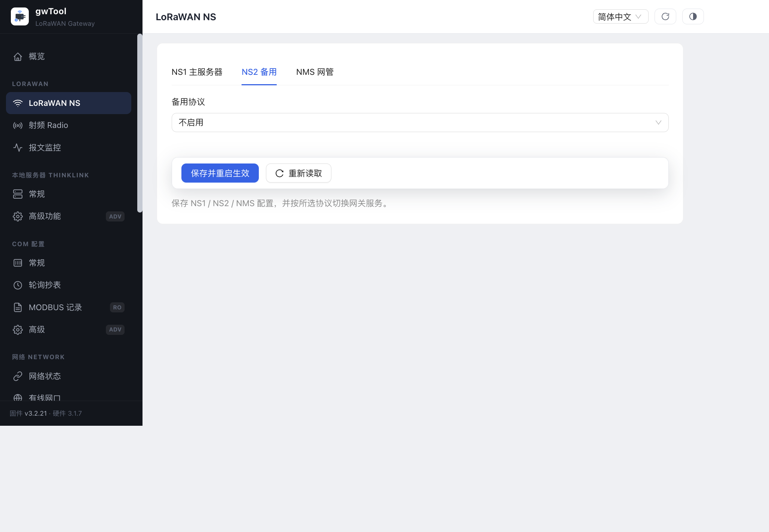Click the LoRaWAN NS page title
This screenshot has height=532, width=769.
click(186, 17)
